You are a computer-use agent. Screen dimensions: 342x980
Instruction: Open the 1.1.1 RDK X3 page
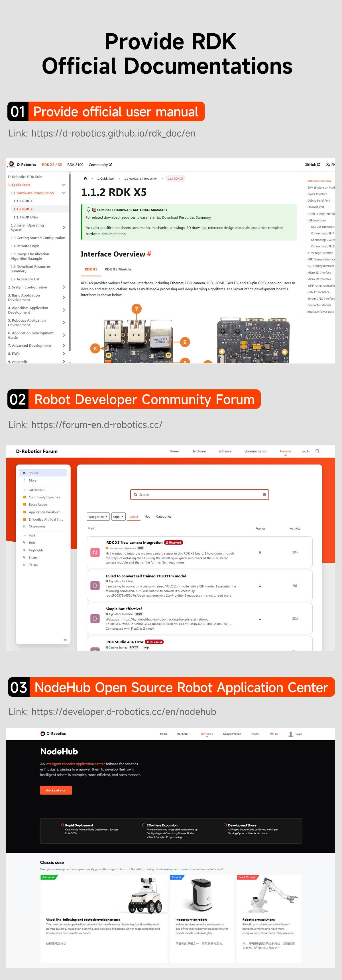(24, 201)
